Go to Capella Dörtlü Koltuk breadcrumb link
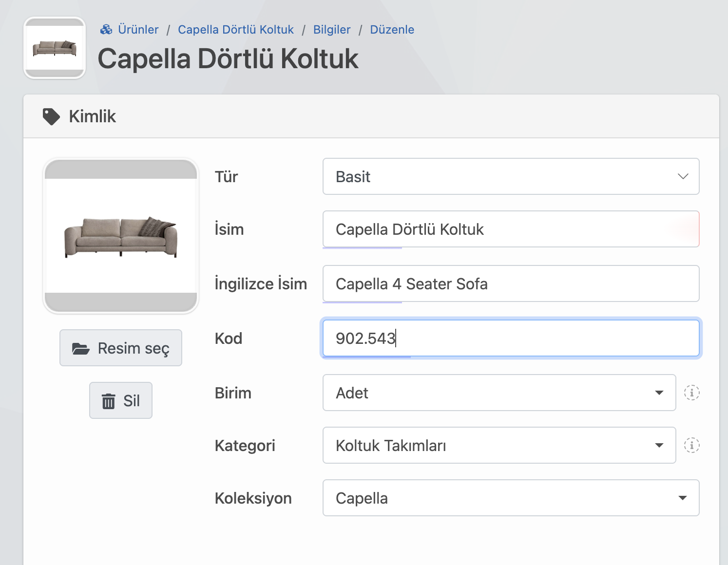This screenshot has height=565, width=728. 236,30
